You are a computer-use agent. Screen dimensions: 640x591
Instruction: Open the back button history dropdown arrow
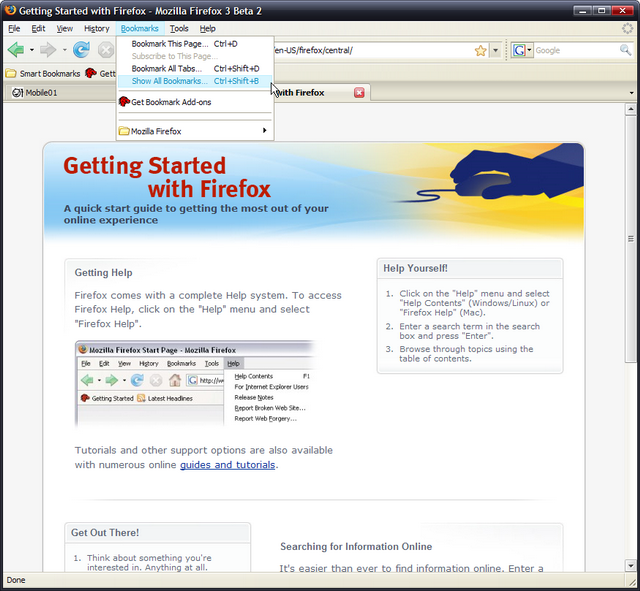pyautogui.click(x=31, y=50)
